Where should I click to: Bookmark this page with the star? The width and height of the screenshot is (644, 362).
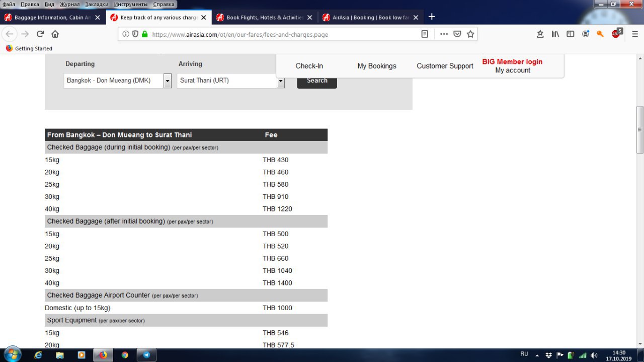[470, 34]
